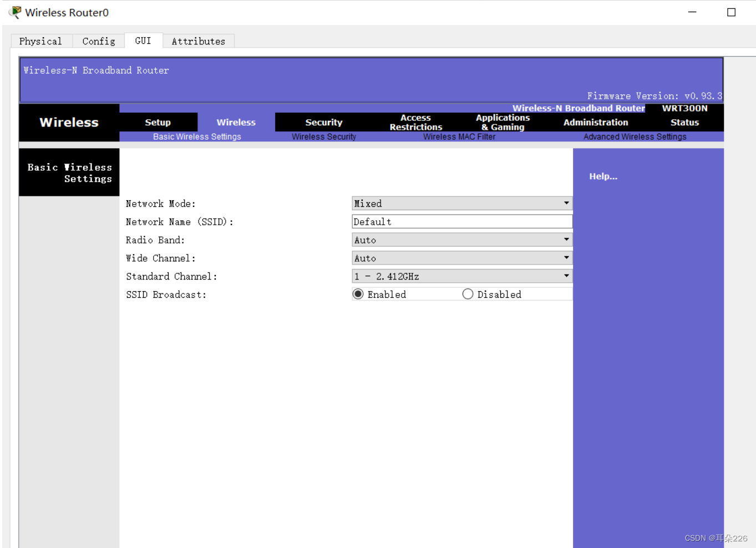The width and height of the screenshot is (756, 548).
Task: Open the Wireless menu tab
Action: [x=236, y=122]
